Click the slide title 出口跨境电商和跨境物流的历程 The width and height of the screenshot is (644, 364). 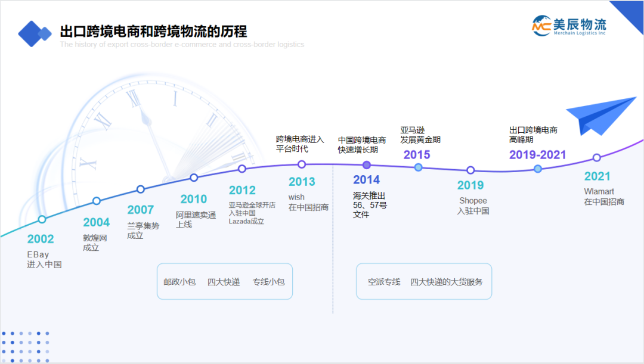(x=154, y=31)
